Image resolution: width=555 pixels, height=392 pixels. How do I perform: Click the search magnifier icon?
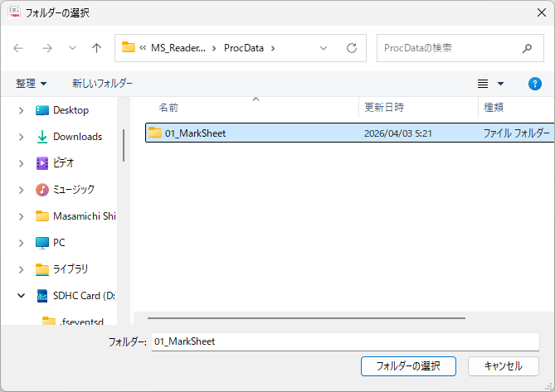pos(527,48)
